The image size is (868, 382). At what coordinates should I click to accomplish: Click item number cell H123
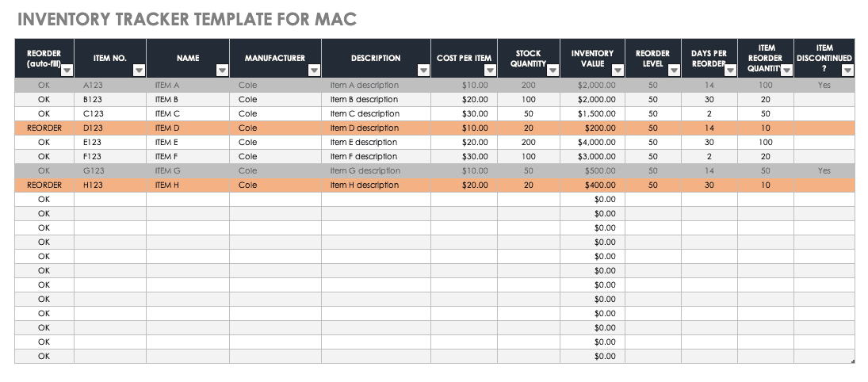tap(110, 185)
